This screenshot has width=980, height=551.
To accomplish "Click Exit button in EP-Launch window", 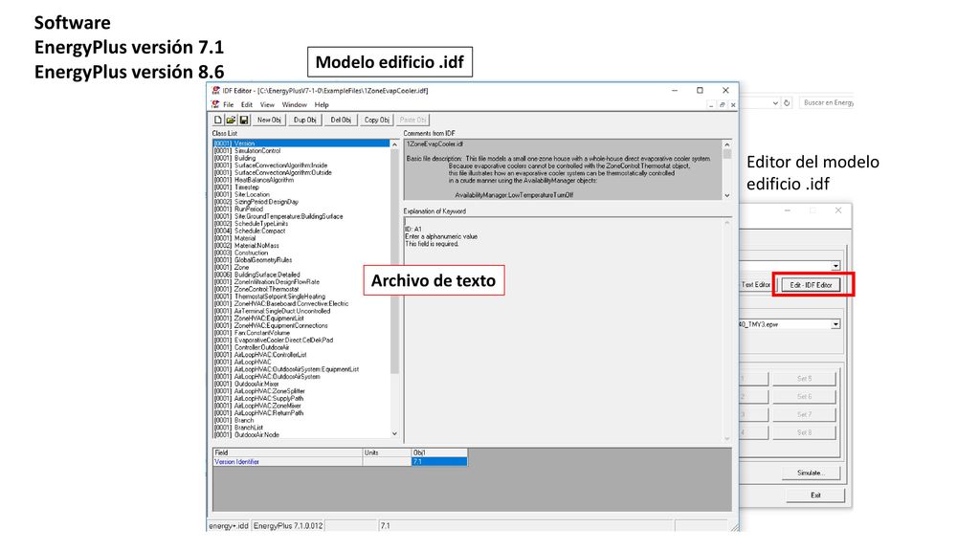I will (x=815, y=496).
